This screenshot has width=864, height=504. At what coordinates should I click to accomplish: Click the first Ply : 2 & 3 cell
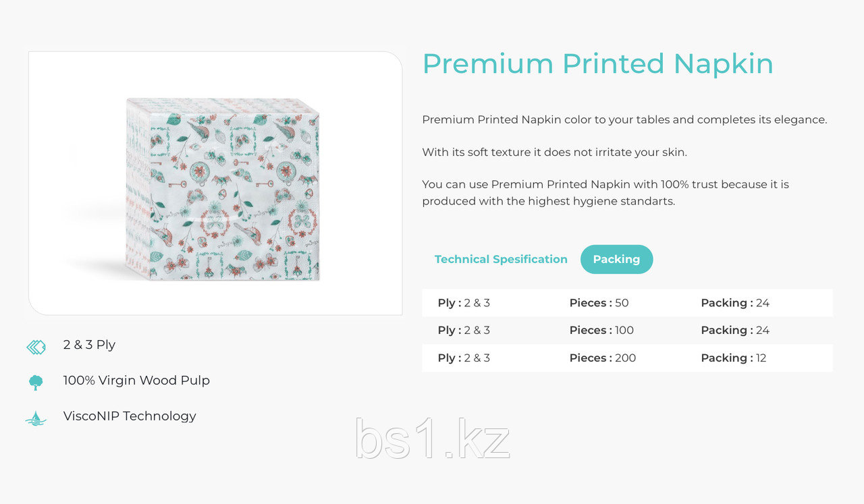464,303
